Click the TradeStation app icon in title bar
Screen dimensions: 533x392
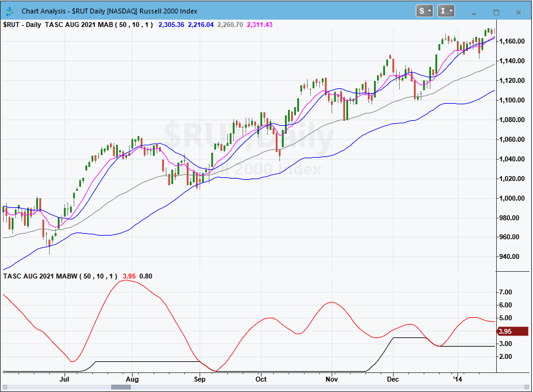pos(10,11)
